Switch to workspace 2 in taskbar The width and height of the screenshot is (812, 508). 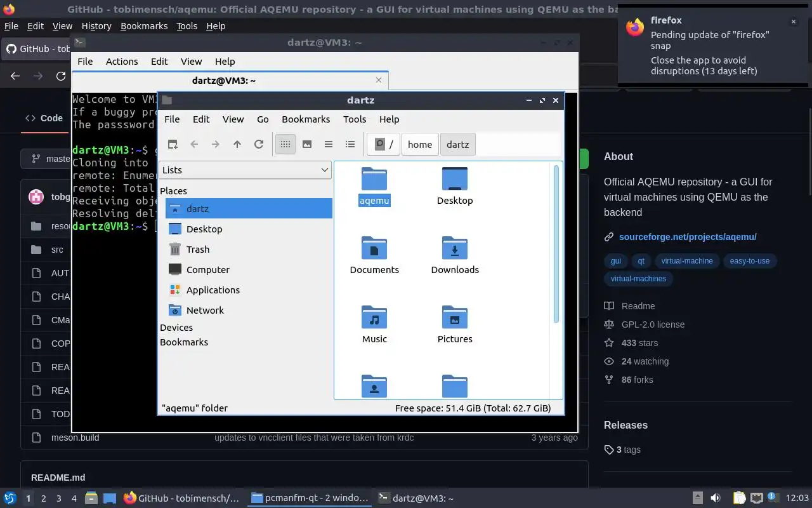pyautogui.click(x=44, y=498)
